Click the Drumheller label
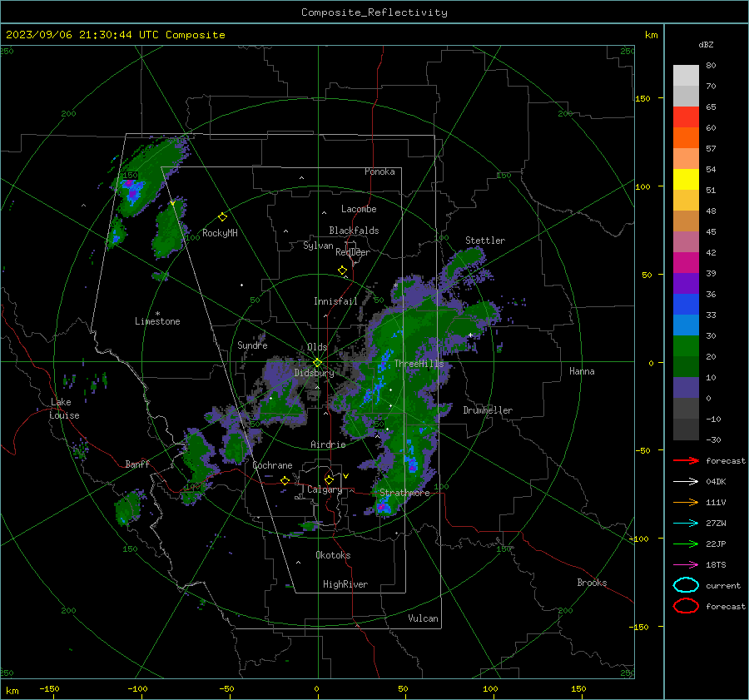The height and width of the screenshot is (700, 749). (x=488, y=410)
